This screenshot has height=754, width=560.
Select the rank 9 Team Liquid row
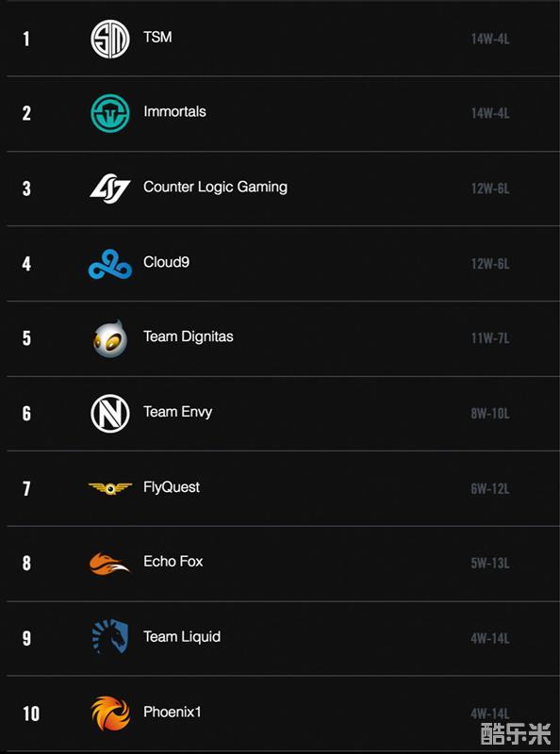click(x=283, y=638)
